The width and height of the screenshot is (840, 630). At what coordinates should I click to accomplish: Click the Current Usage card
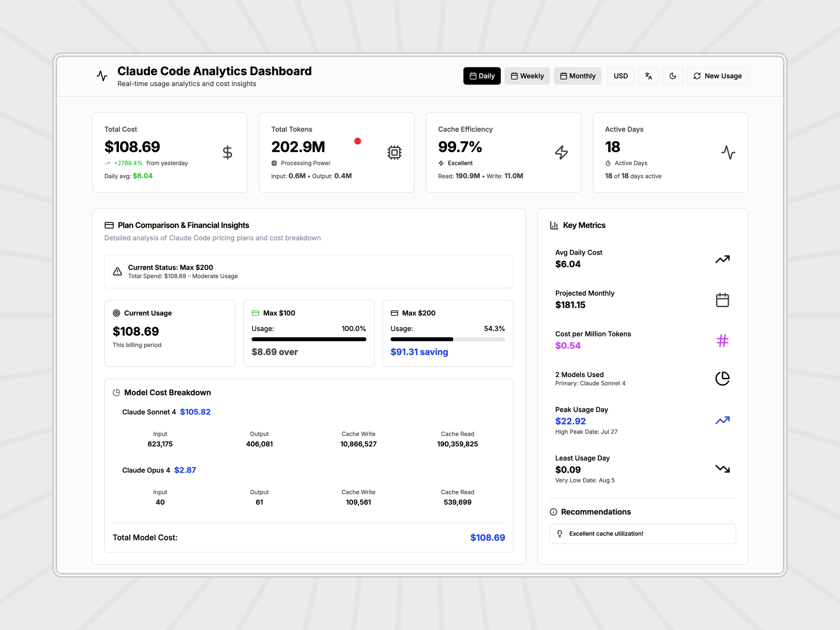170,333
